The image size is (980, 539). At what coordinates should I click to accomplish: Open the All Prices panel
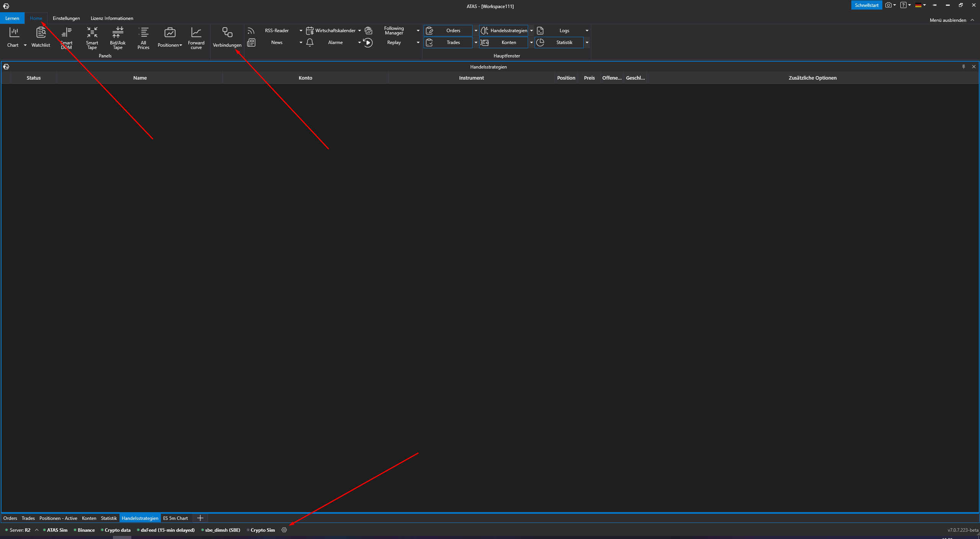pyautogui.click(x=143, y=37)
